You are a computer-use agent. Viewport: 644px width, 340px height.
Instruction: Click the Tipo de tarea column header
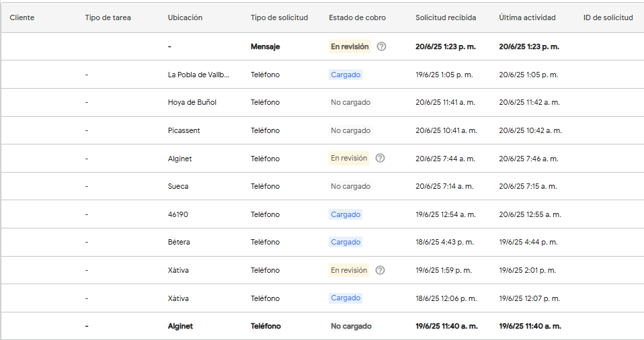click(108, 17)
